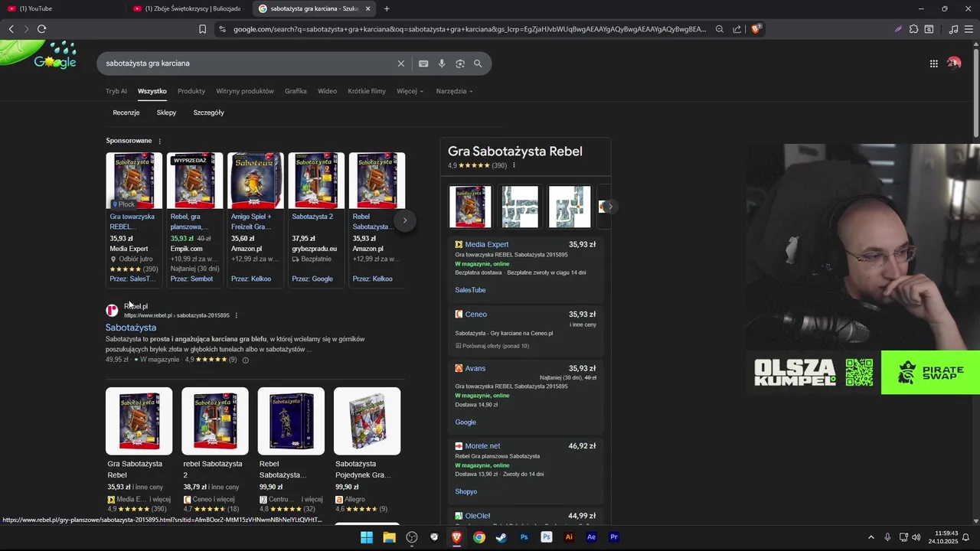
Task: Open three-dot menu beside rating 4,9 (390)
Action: pos(514,165)
